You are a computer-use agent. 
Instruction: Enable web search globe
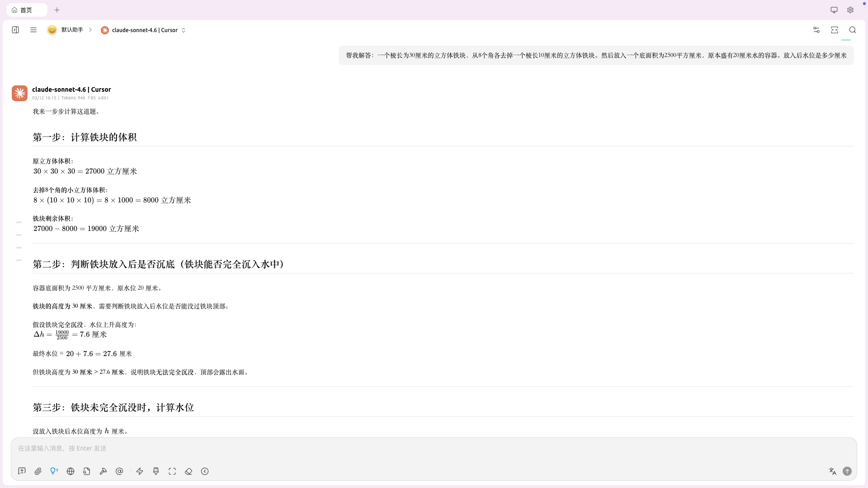coord(71,471)
